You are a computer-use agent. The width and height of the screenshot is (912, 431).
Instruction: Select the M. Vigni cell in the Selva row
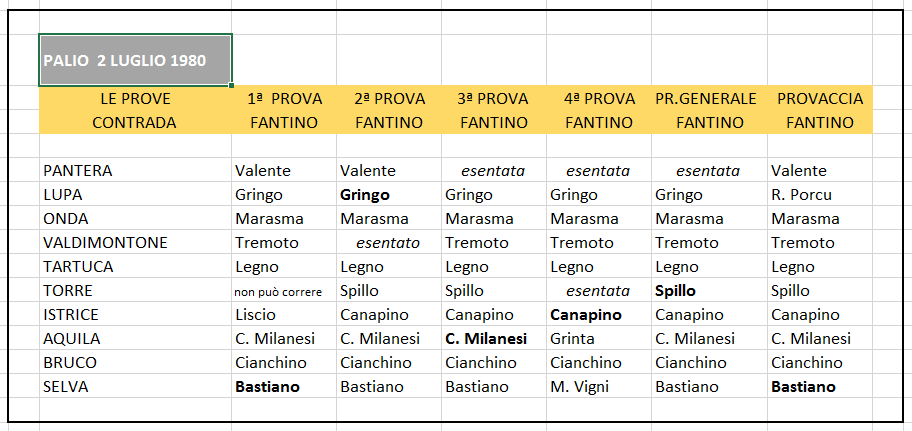(x=599, y=386)
